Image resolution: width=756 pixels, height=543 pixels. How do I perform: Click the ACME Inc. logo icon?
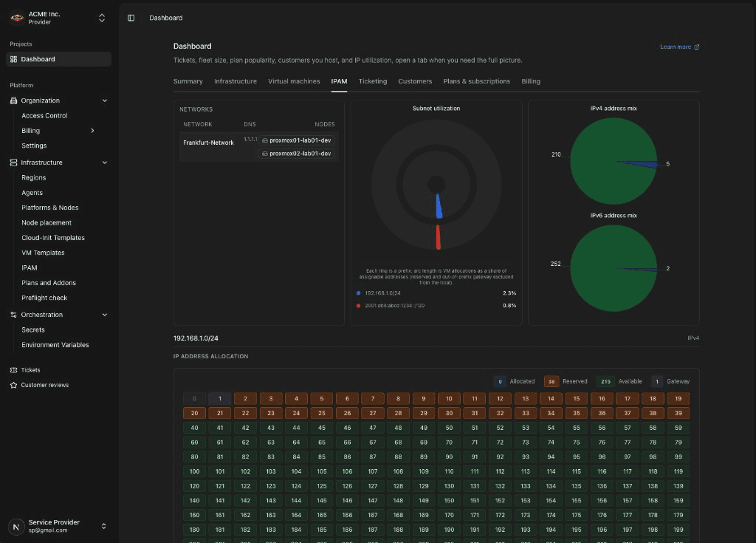17,18
